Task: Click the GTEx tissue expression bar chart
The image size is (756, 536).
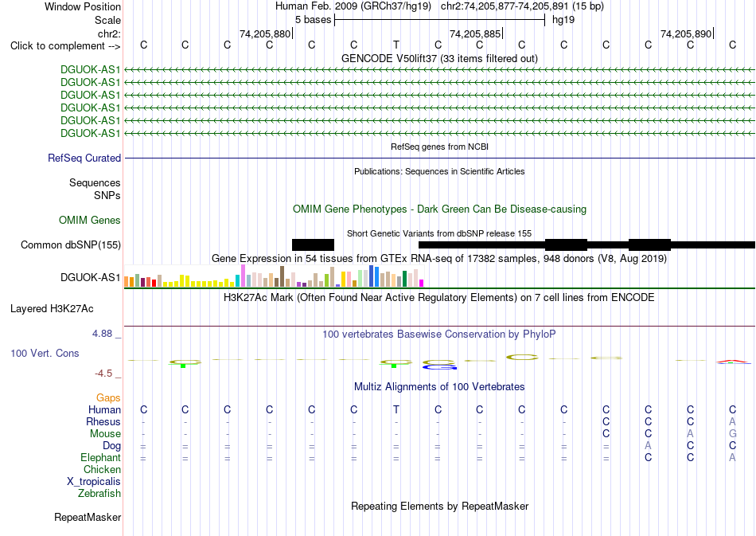Action: [x=274, y=276]
